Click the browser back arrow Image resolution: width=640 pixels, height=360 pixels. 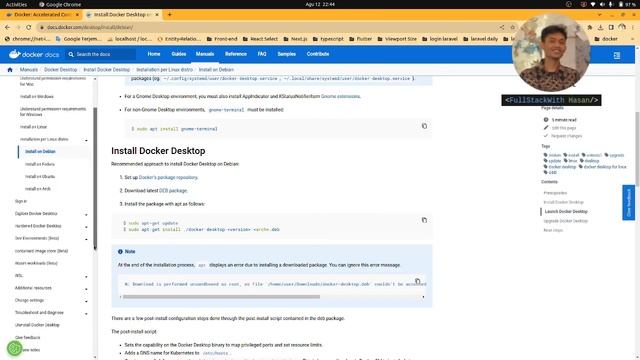pos(8,27)
